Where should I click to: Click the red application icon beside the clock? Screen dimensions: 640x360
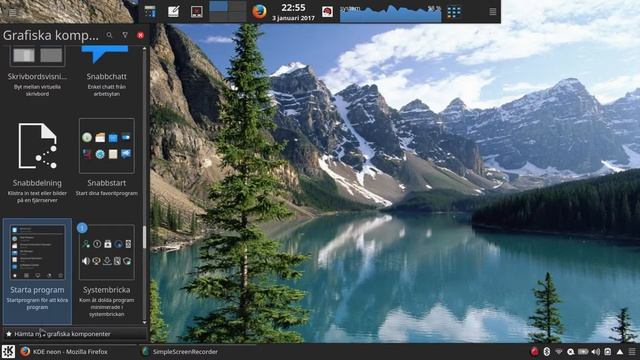[327, 12]
